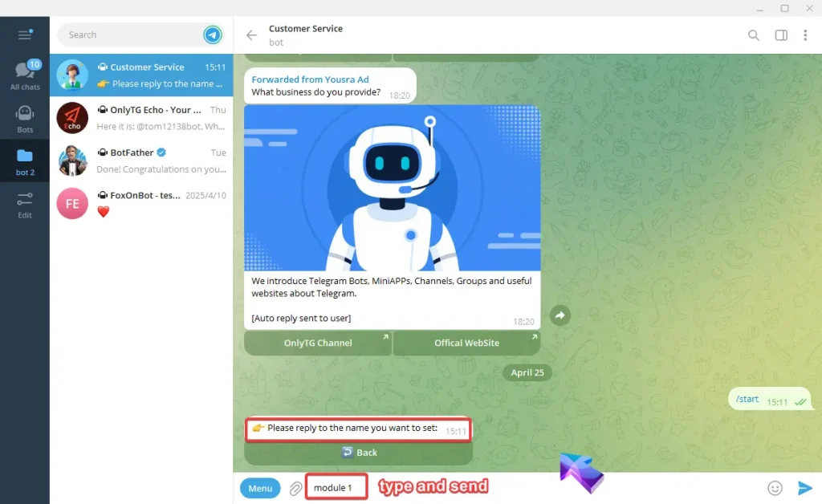
Task: Edit chat folders in sidebar
Action: click(25, 204)
